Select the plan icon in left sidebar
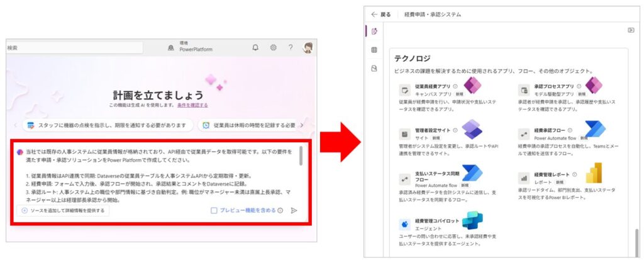Screen dimensions: 644x260 click(374, 31)
